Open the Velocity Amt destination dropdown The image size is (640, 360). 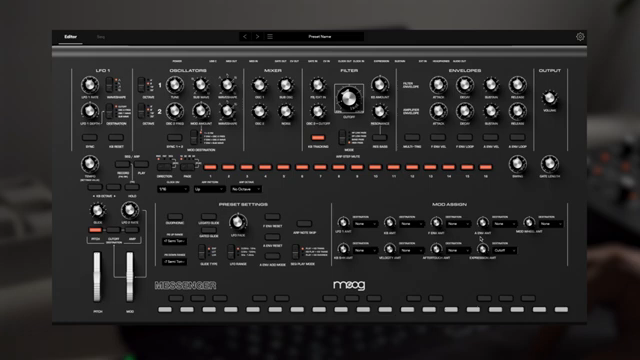(x=412, y=251)
